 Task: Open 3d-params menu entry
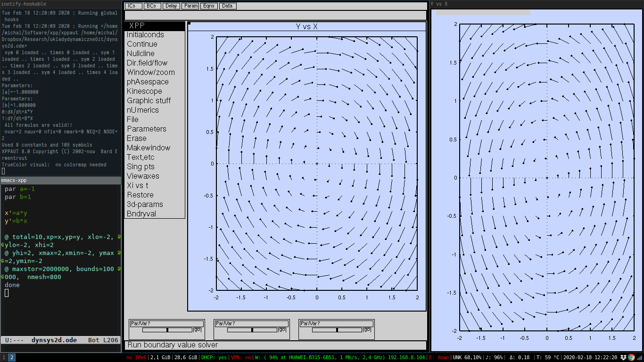[155, 205]
